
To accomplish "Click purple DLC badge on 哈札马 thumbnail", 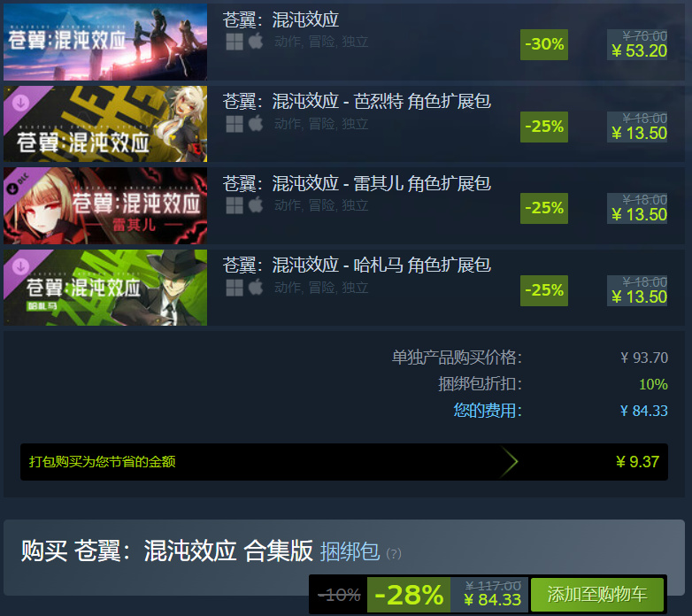I will click(x=21, y=267).
